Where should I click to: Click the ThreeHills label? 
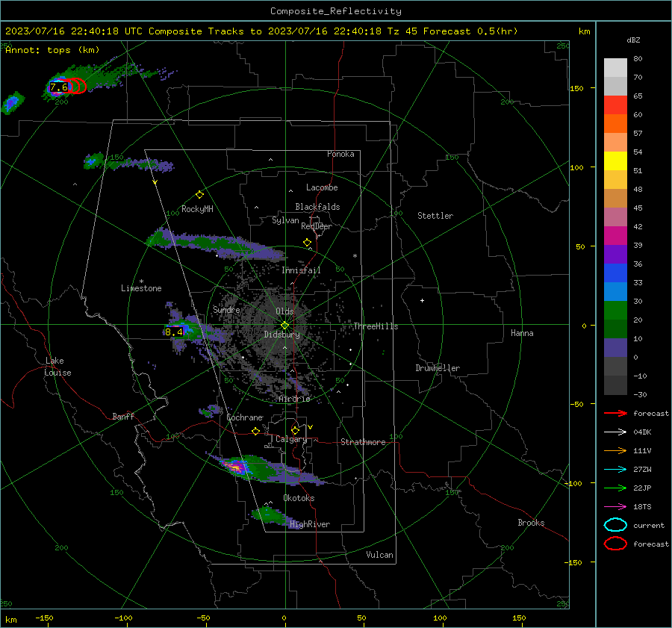(x=376, y=326)
